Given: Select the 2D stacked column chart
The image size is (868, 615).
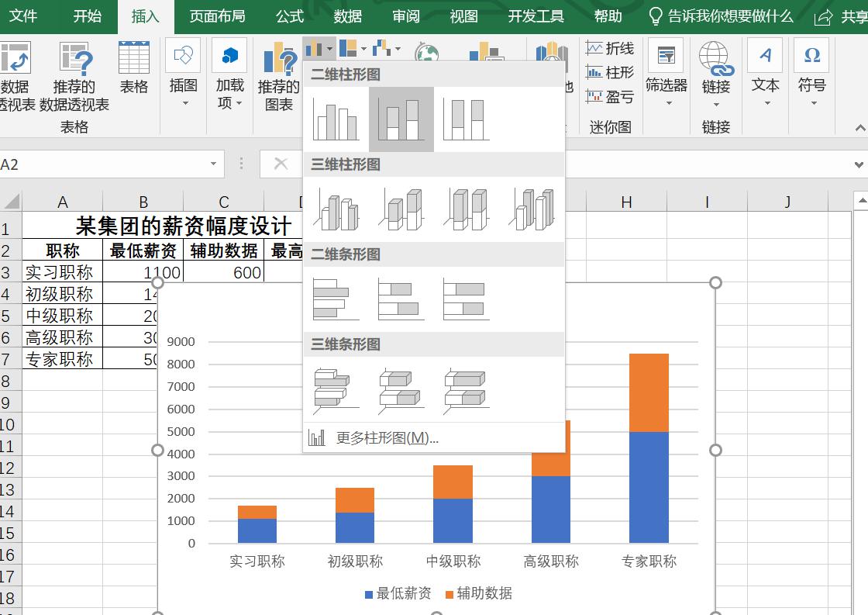Looking at the screenshot, I should pos(401,119).
